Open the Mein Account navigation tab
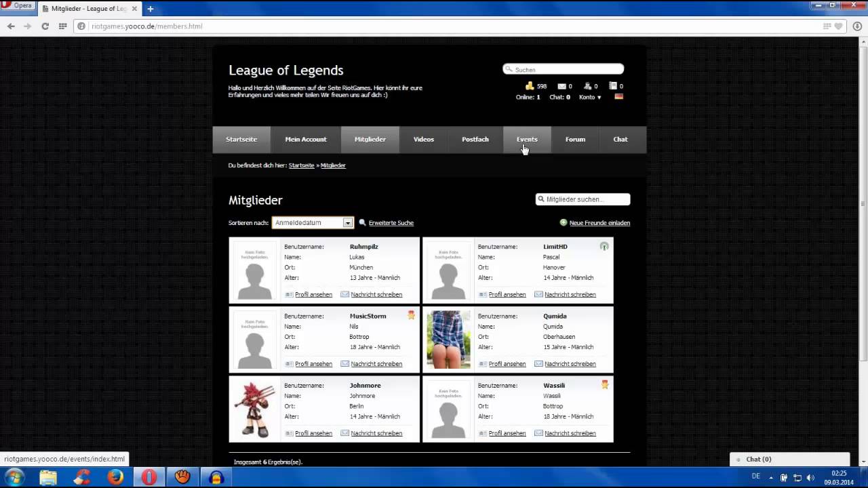This screenshot has width=868, height=488. coord(306,140)
